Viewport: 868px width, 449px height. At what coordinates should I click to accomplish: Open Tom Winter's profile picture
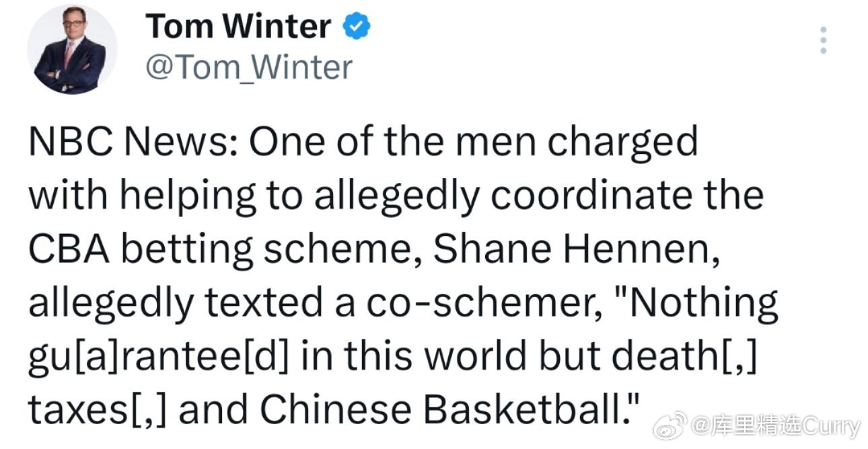[72, 49]
